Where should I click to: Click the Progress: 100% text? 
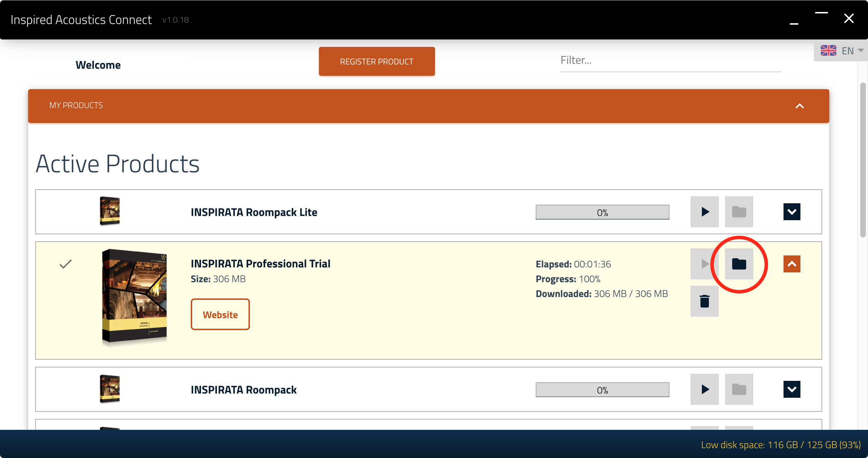click(568, 279)
